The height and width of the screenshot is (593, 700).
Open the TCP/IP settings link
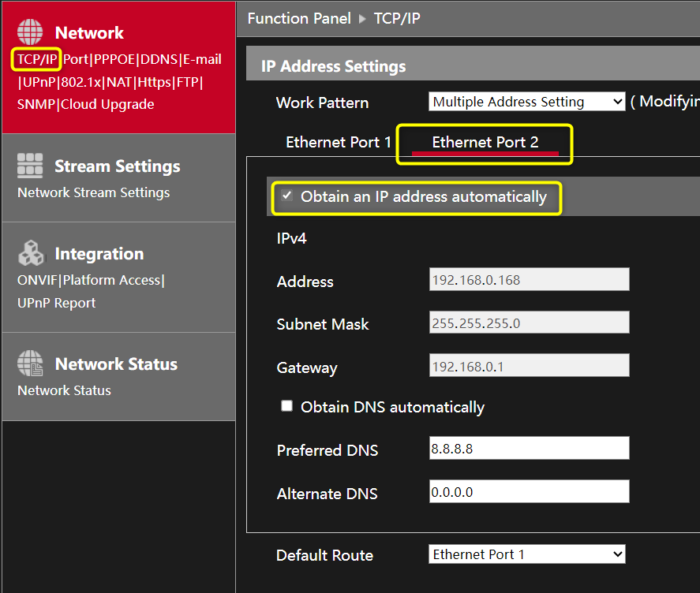pos(37,59)
